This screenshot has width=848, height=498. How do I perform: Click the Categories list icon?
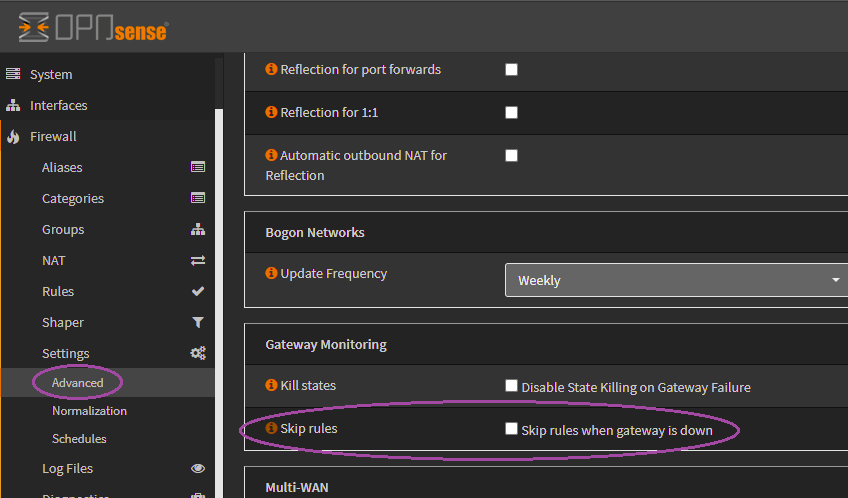click(x=198, y=198)
